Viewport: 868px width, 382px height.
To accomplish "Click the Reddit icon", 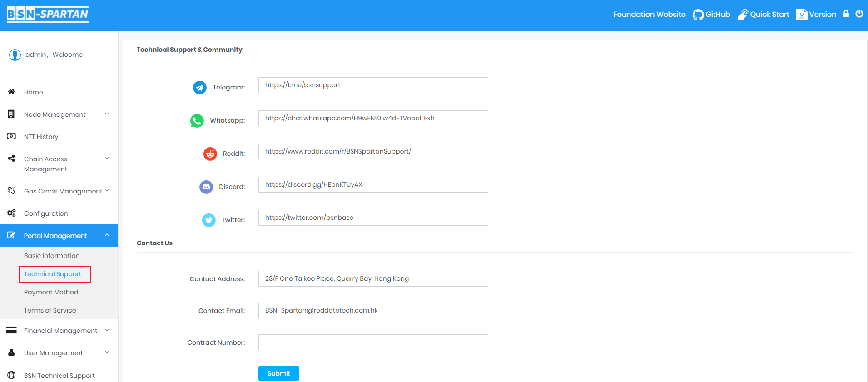I will pos(210,154).
